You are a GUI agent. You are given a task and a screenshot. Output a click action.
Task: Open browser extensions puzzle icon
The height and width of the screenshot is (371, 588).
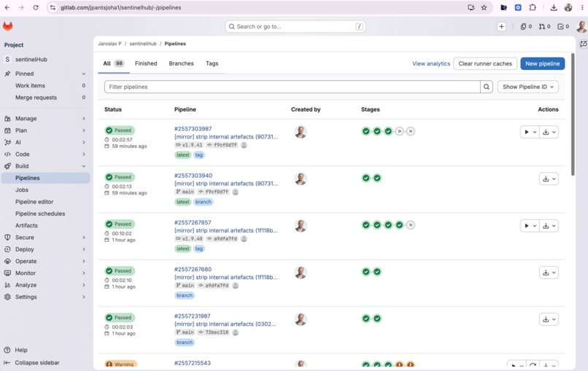532,7
